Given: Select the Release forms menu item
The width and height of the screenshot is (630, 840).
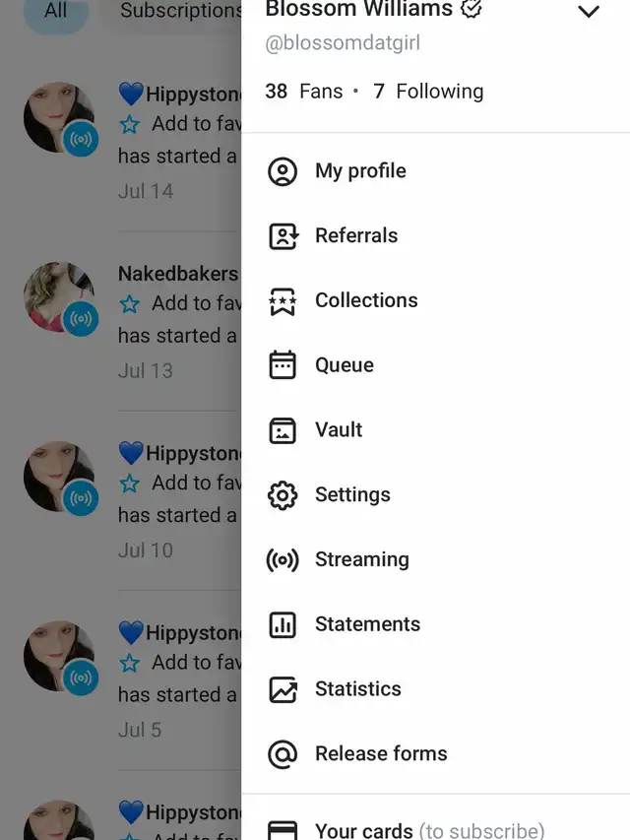Looking at the screenshot, I should [381, 754].
